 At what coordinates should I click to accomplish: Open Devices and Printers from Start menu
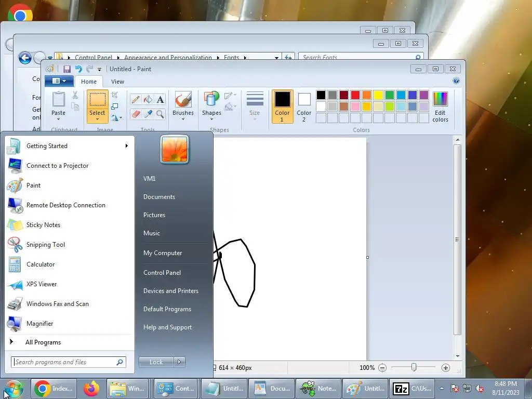tap(170, 291)
